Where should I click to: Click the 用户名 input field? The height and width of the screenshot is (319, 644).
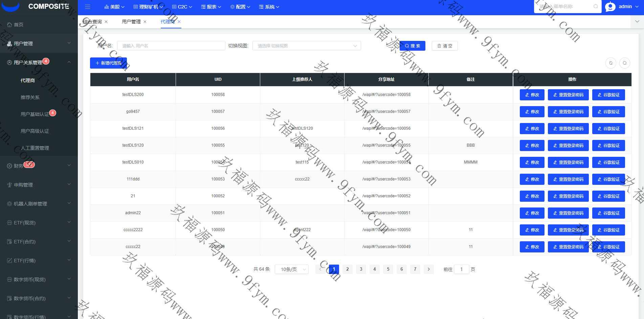[x=171, y=46]
